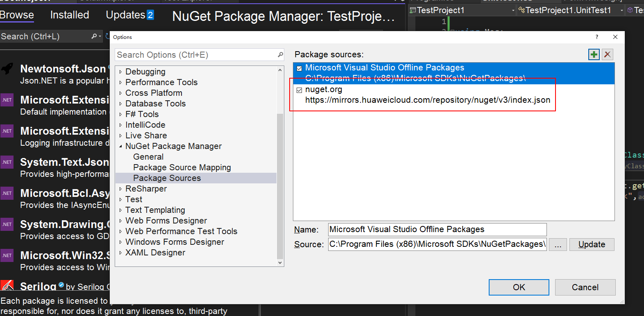Screen dimensions: 644x316
Task: Select the Text Templating options item
Action: 155,210
